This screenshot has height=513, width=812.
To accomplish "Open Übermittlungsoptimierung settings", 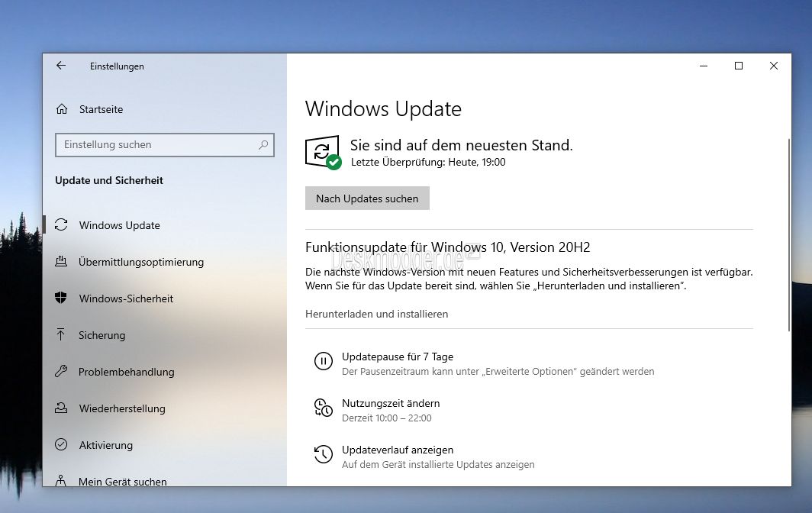I will (141, 262).
